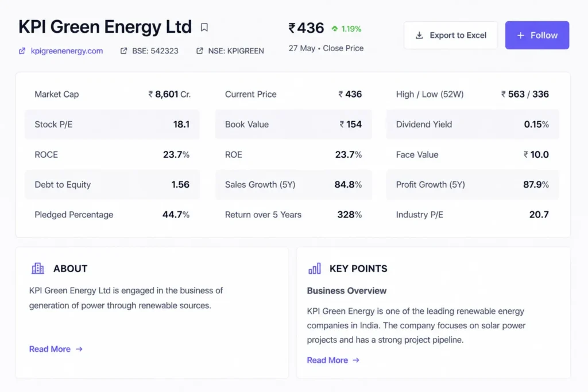Click the ROCE value 23.7%
This screenshot has width=588, height=392.
coord(176,155)
